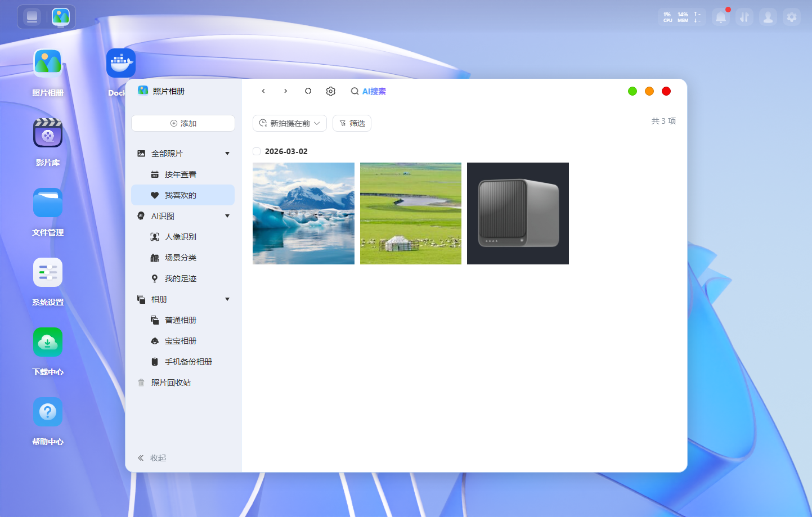Screen dimensions: 812x517
Task: Open 普通相册 in the sidebar
Action: [x=183, y=320]
